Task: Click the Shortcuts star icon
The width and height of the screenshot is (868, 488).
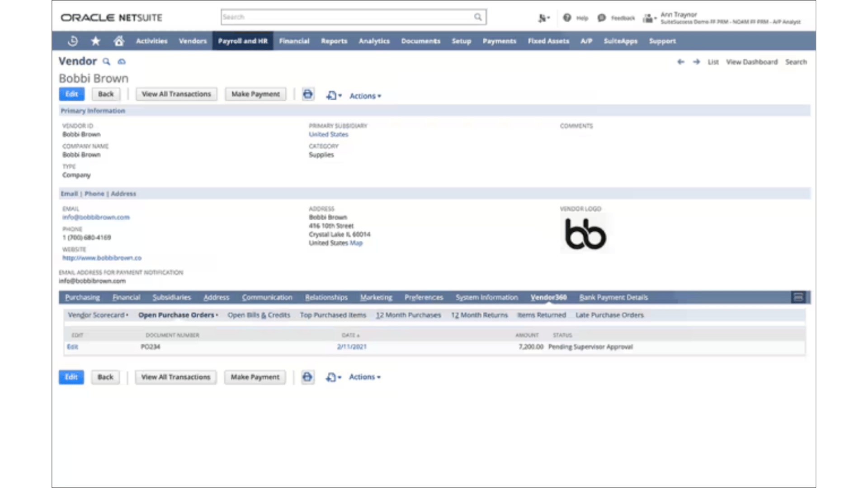Action: pyautogui.click(x=95, y=41)
